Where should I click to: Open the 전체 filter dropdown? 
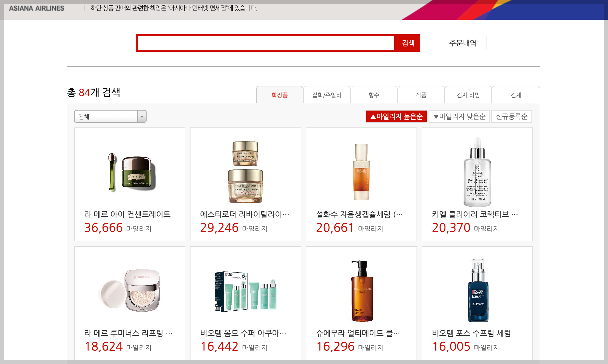(106, 117)
